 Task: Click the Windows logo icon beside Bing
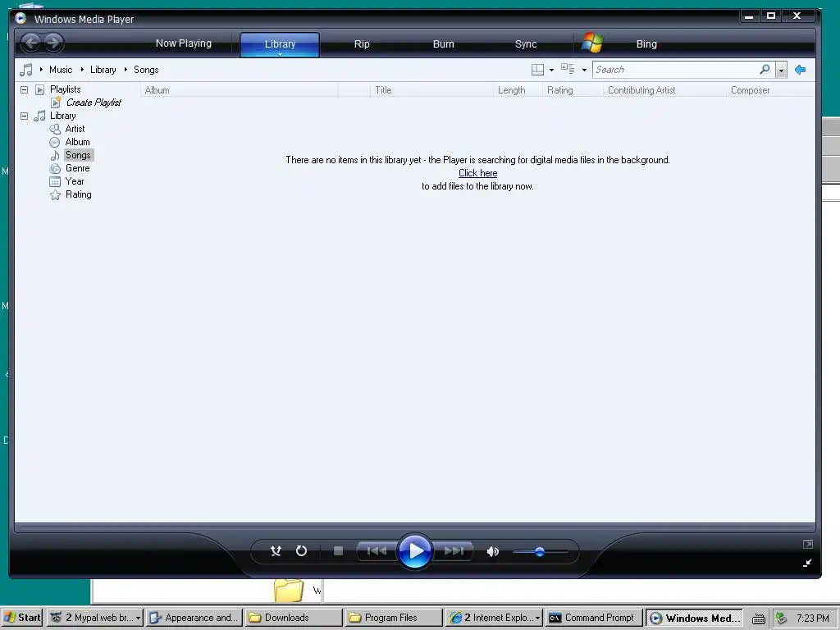tap(592, 43)
